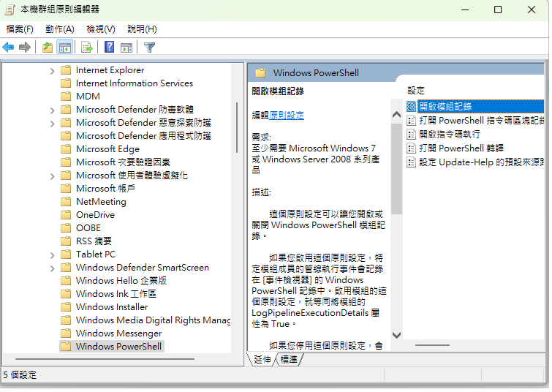Click the title bar app icon
This screenshot has height=392, width=552.
point(10,10)
